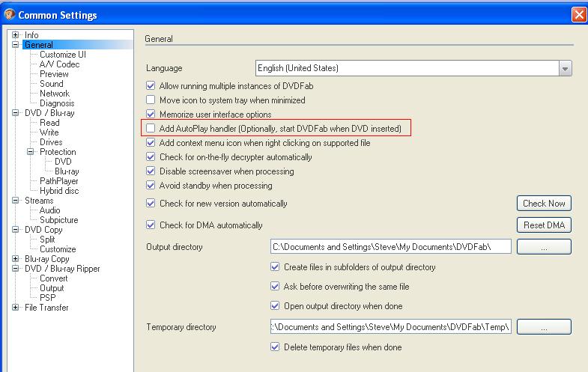Screen dimensions: 588x372
Task: Collapse the Protection tree node
Action: [31, 152]
